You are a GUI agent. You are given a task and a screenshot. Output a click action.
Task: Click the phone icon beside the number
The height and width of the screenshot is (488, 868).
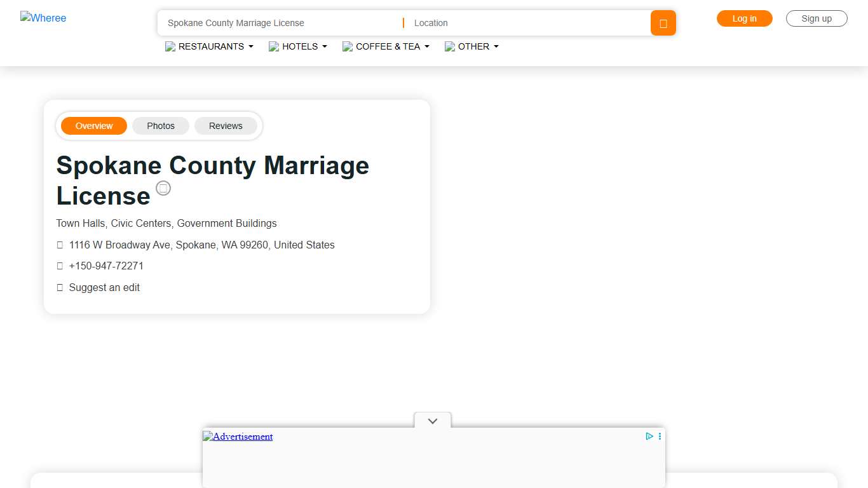pyautogui.click(x=60, y=266)
